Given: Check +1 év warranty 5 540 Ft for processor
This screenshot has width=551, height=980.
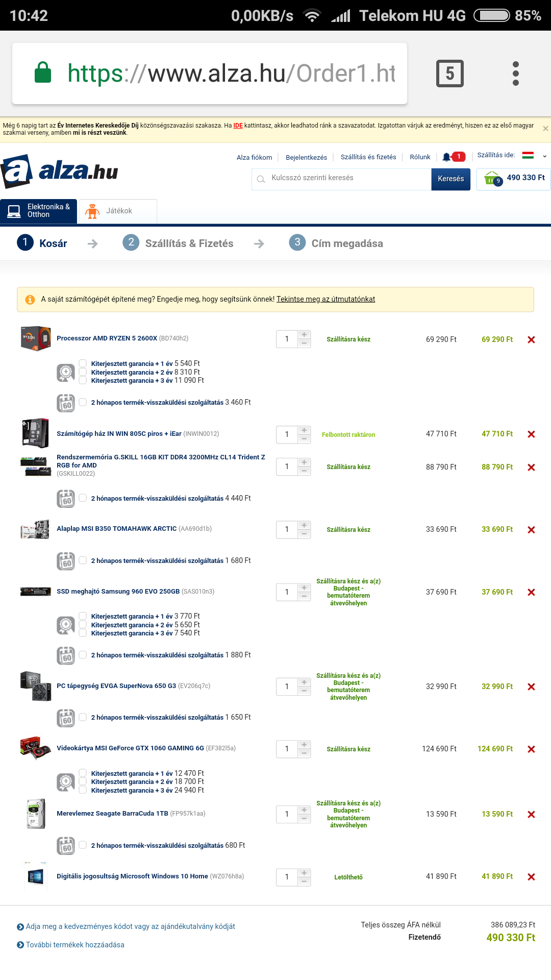Looking at the screenshot, I should pyautogui.click(x=83, y=363).
